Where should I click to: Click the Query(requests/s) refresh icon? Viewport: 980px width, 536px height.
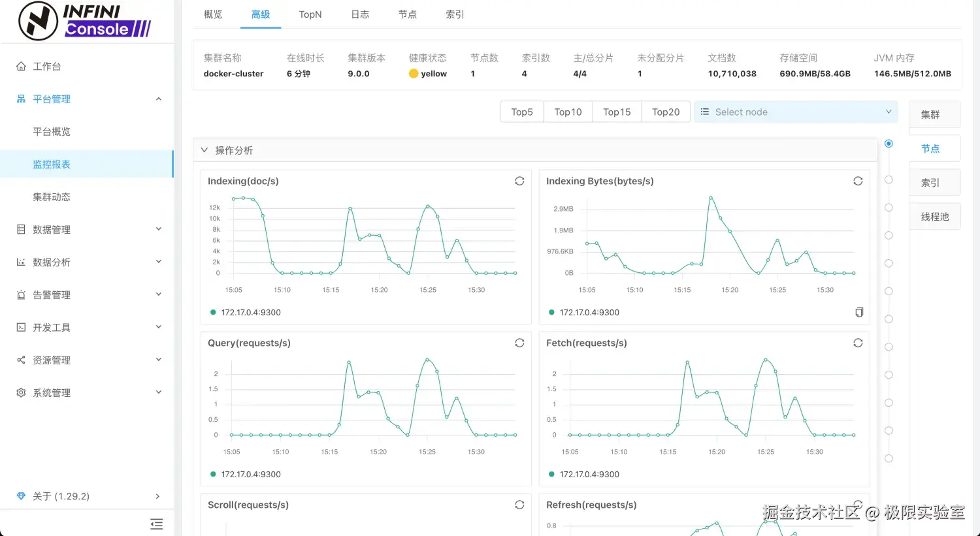tap(519, 343)
